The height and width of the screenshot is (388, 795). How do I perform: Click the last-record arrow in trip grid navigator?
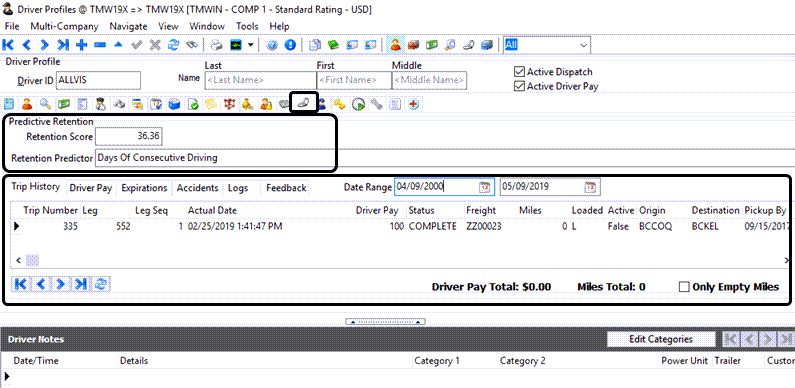pos(80,284)
